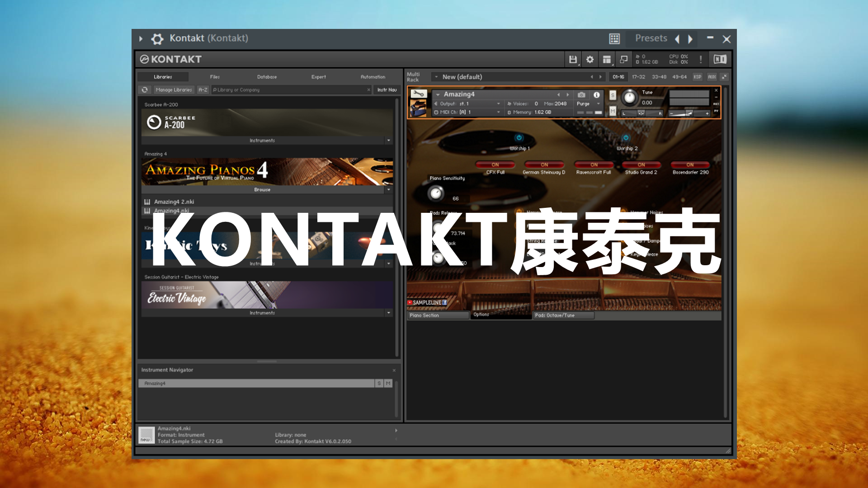Go to next preset arrow
This screenshot has width=868, height=488.
(690, 39)
